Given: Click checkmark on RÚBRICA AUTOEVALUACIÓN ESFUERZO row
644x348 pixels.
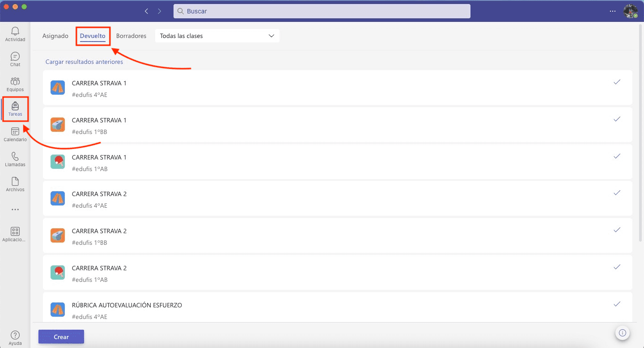Looking at the screenshot, I should point(617,304).
